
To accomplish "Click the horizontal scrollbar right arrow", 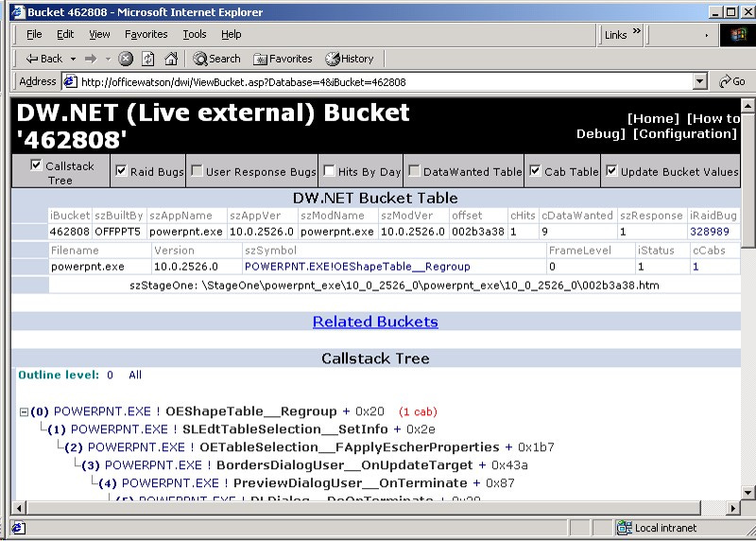I will 733,508.
